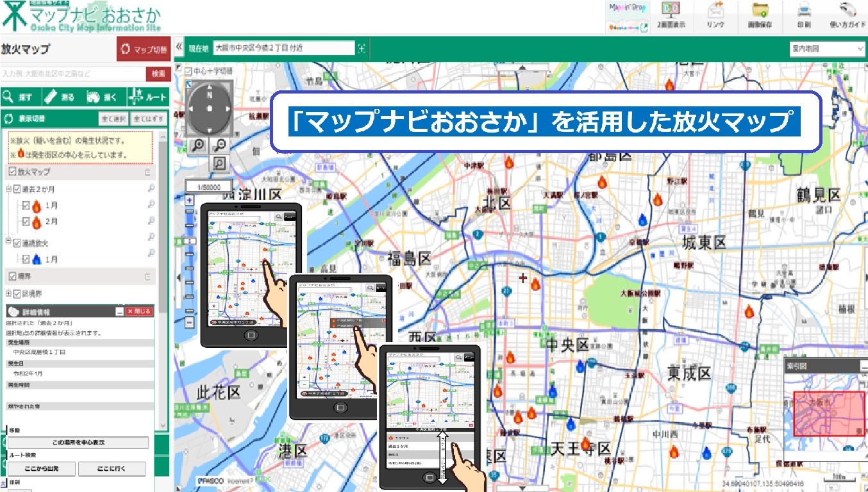Click the zoom-out magnifier below compass
Viewport: 868px width, 492px height.
pos(220,145)
